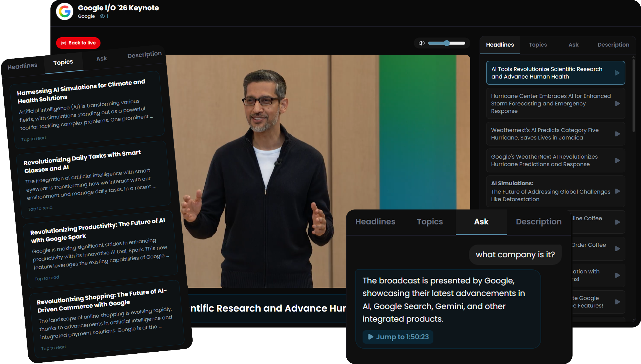Select 'Hurricane Center Embraces AI' headline text
The width and height of the screenshot is (641, 364).
coord(551,103)
